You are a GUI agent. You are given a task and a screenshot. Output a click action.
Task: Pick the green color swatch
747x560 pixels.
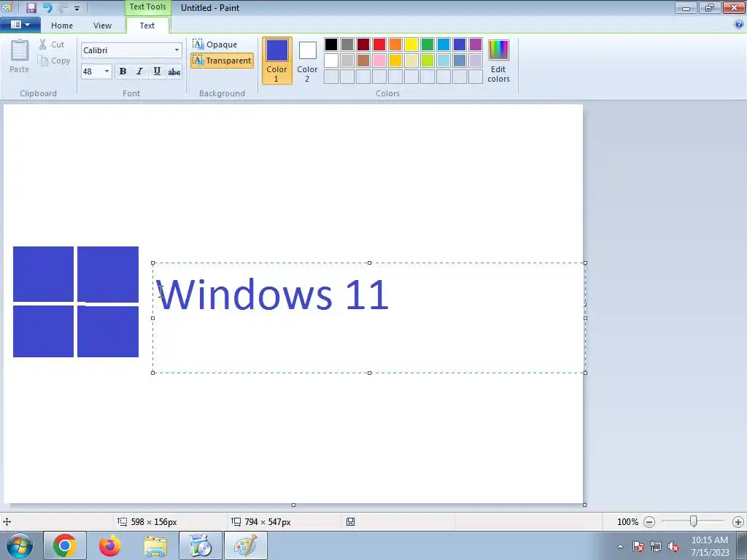tap(427, 44)
